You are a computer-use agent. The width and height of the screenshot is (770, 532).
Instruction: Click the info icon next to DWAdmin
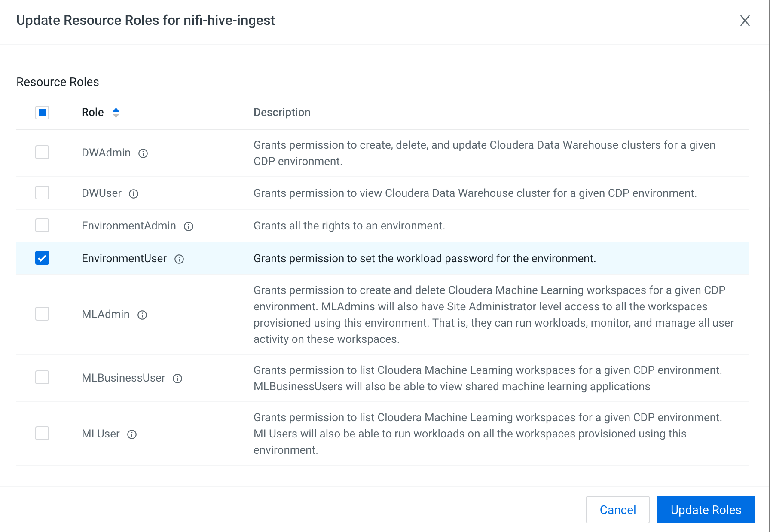pyautogui.click(x=143, y=153)
